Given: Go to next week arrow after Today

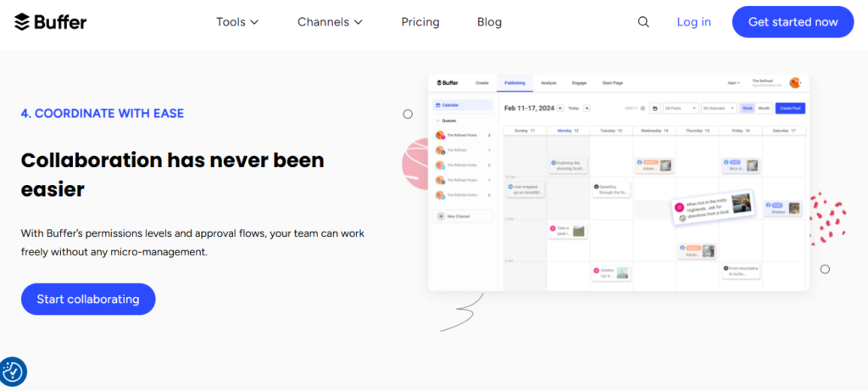Looking at the screenshot, I should (587, 108).
